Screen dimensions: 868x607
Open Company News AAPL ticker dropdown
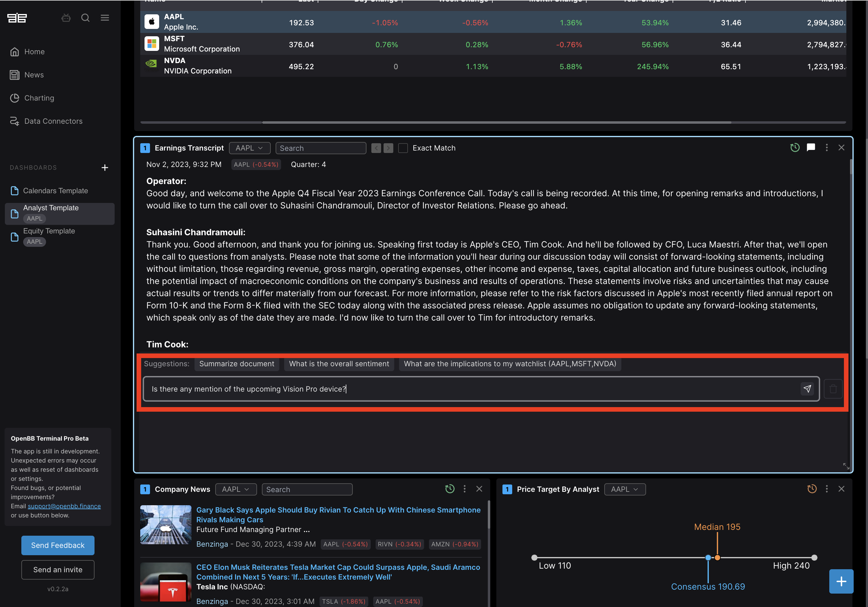click(x=236, y=489)
